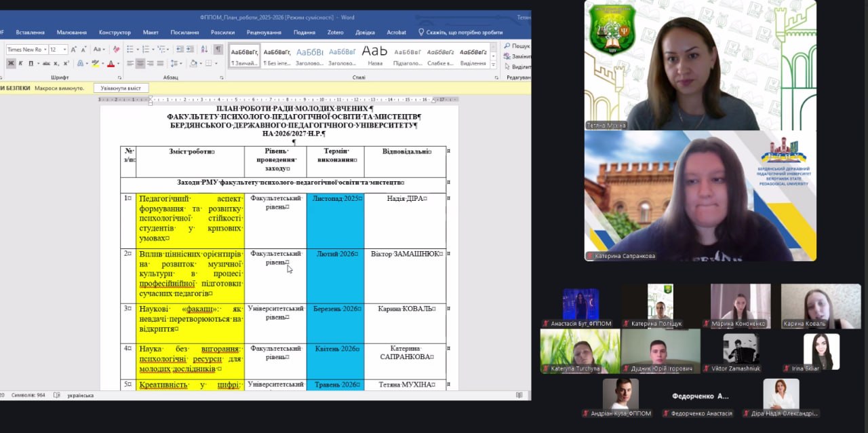Apply strikethrough formatting
The width and height of the screenshot is (868, 433).
[46, 63]
